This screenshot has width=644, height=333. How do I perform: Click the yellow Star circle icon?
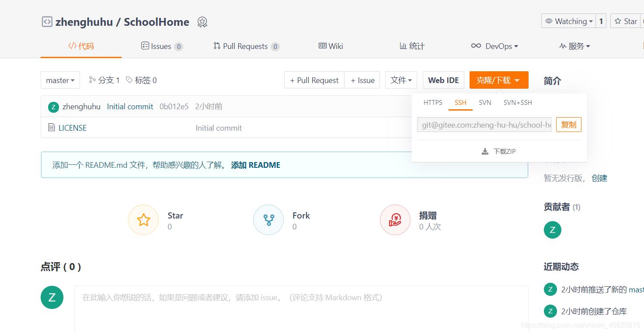[143, 220]
